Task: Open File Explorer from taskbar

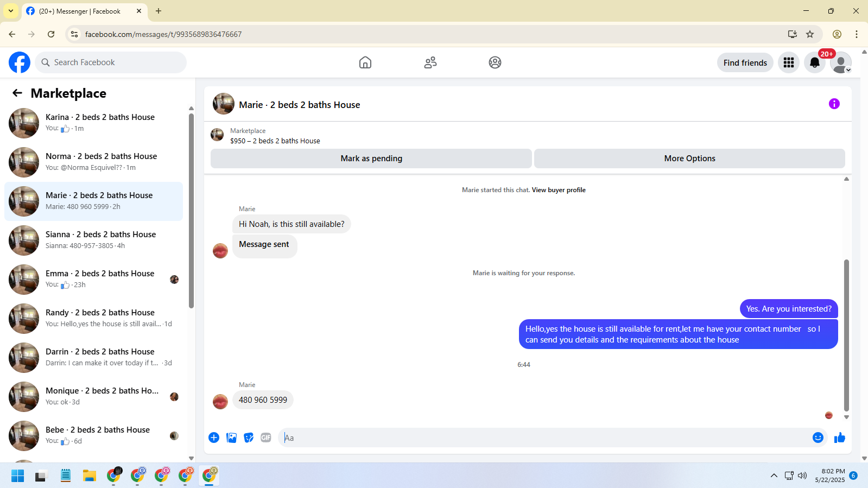Action: 90,476
